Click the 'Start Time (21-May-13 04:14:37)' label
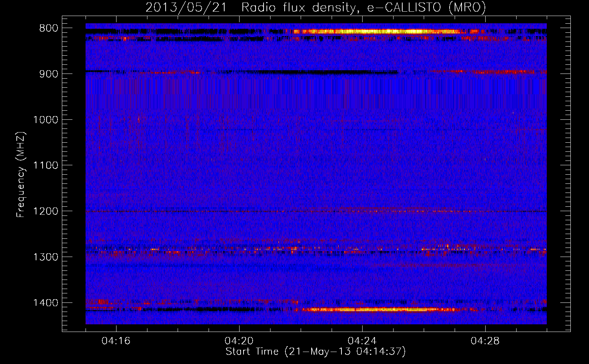 (x=316, y=352)
